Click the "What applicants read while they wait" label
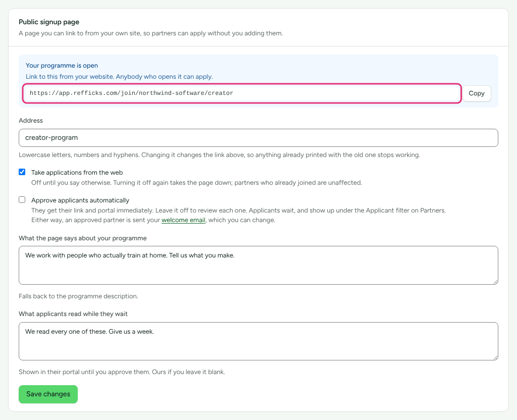 point(73,314)
